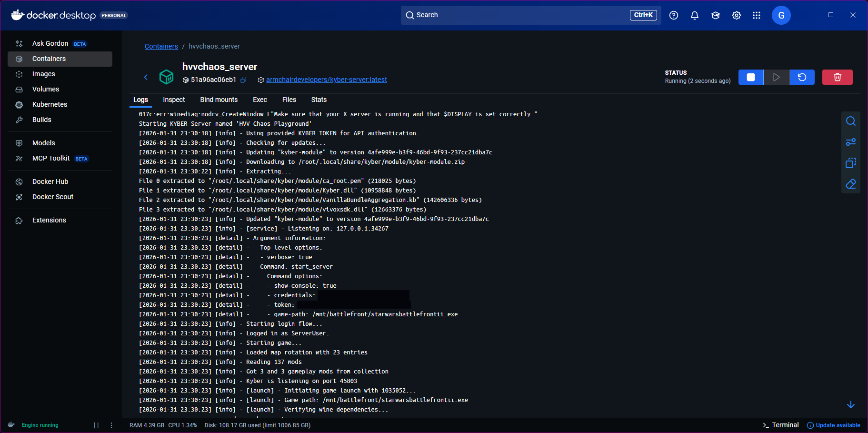Click the 'Loaded map rotation with 23 entries' log line
This screenshot has height=433, width=868.
(x=253, y=352)
